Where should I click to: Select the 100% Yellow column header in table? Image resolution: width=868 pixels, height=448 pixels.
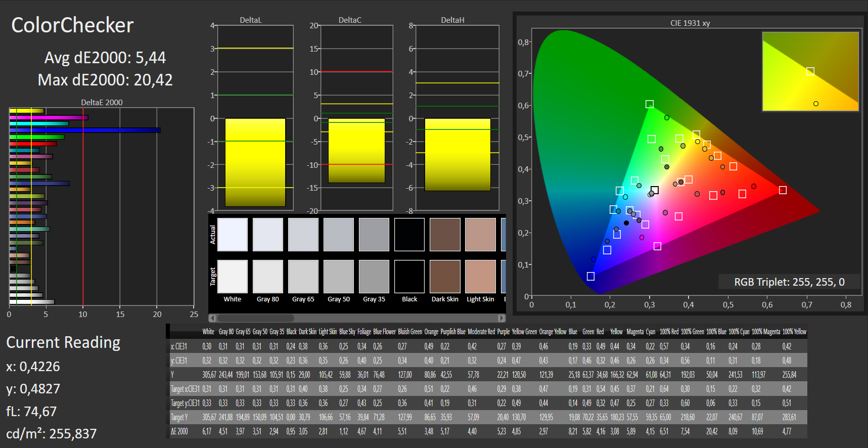794,332
